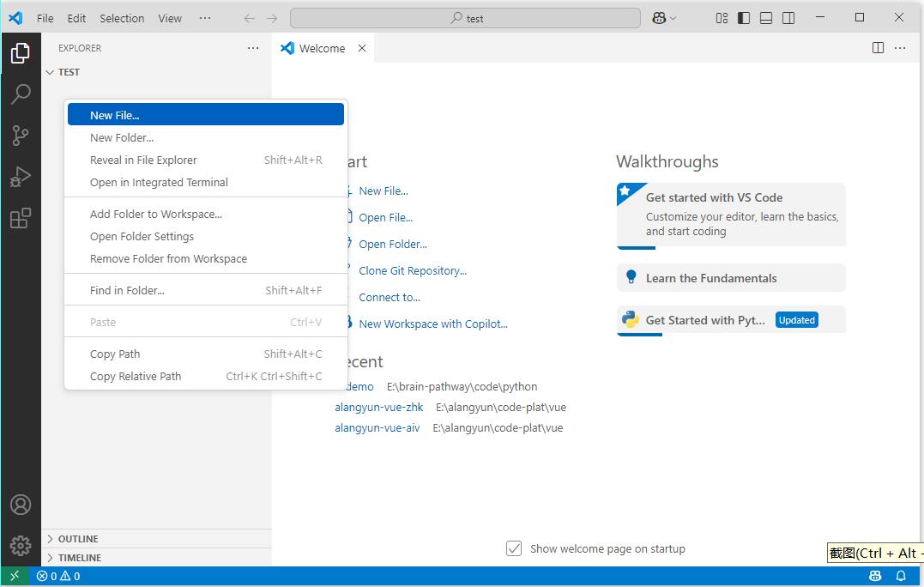Open the errors and warnings count in status bar
The height and width of the screenshot is (587, 924).
58,576
